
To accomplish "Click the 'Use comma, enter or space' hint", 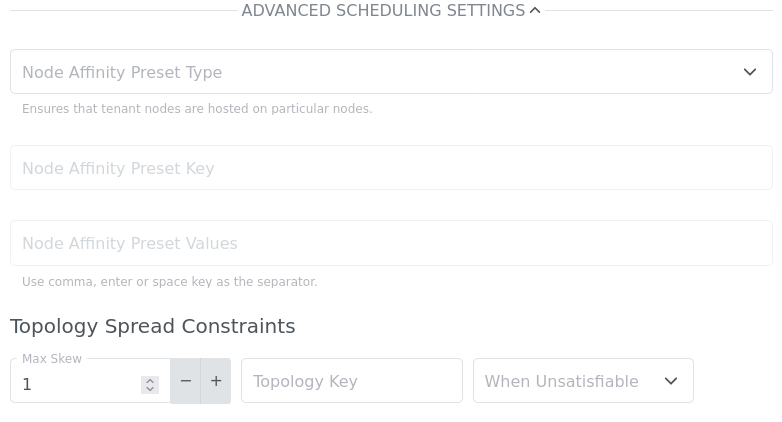I will 169,282.
